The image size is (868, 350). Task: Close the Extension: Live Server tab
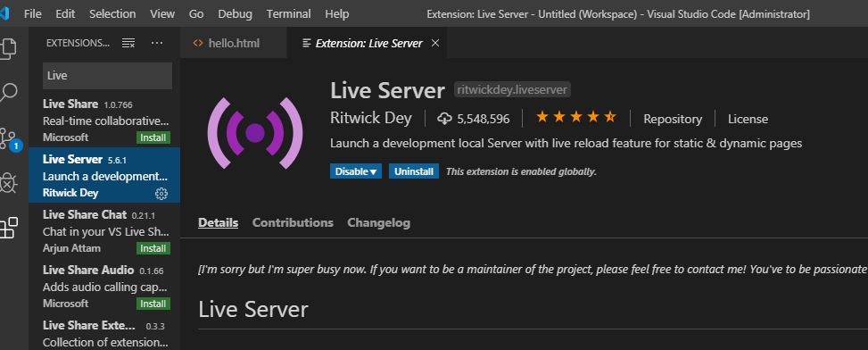tap(435, 43)
